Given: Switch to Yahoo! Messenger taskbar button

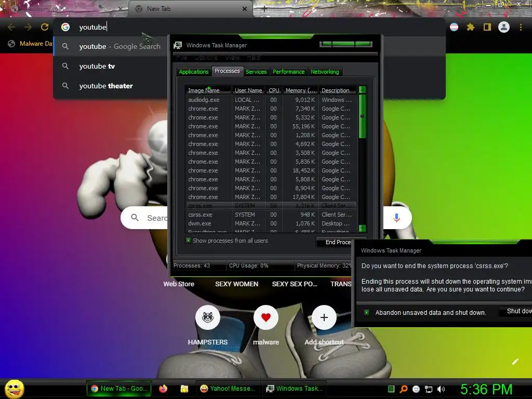Looking at the screenshot, I should pos(228,389).
